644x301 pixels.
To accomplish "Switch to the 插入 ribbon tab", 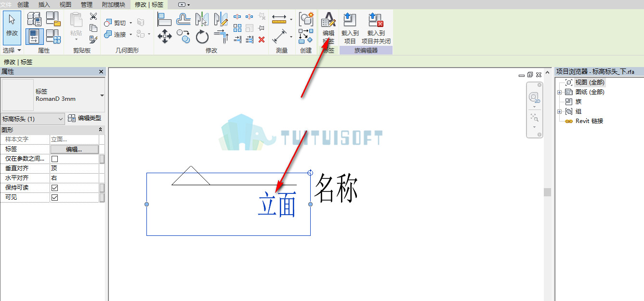I will click(44, 4).
